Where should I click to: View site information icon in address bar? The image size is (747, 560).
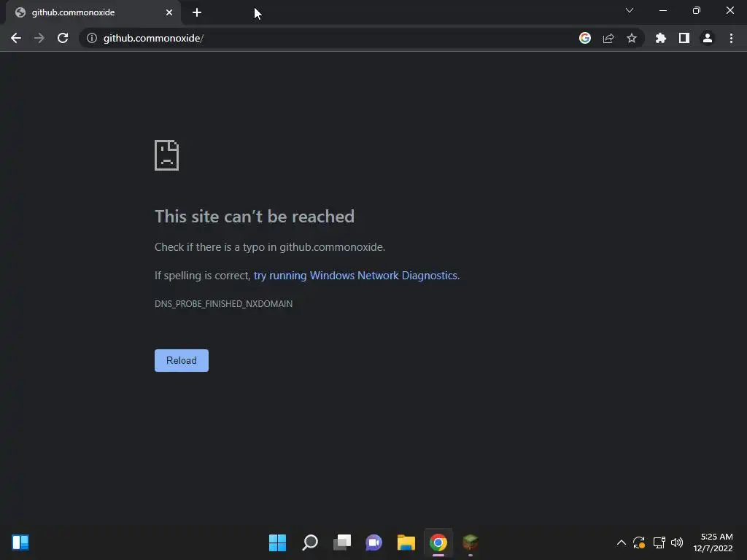[92, 38]
